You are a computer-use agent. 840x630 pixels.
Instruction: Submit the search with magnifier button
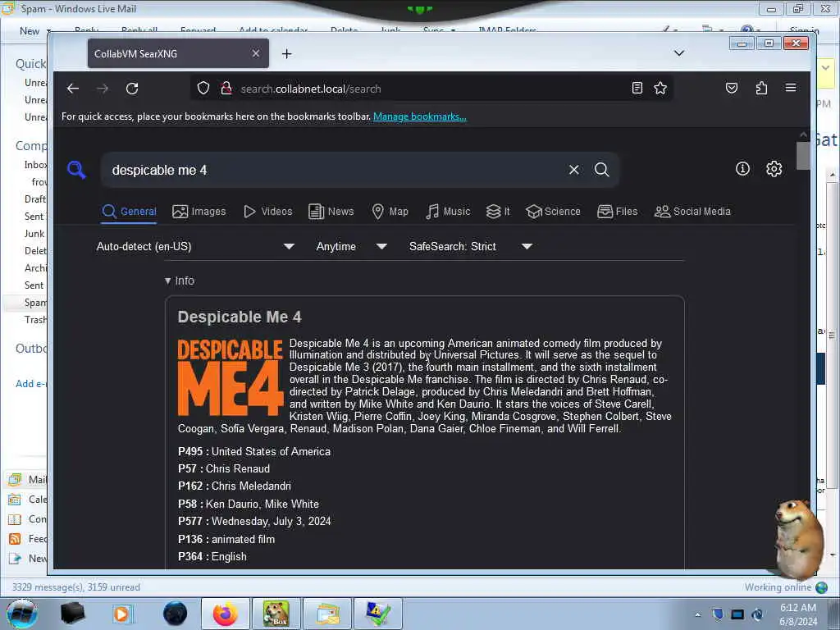(601, 170)
